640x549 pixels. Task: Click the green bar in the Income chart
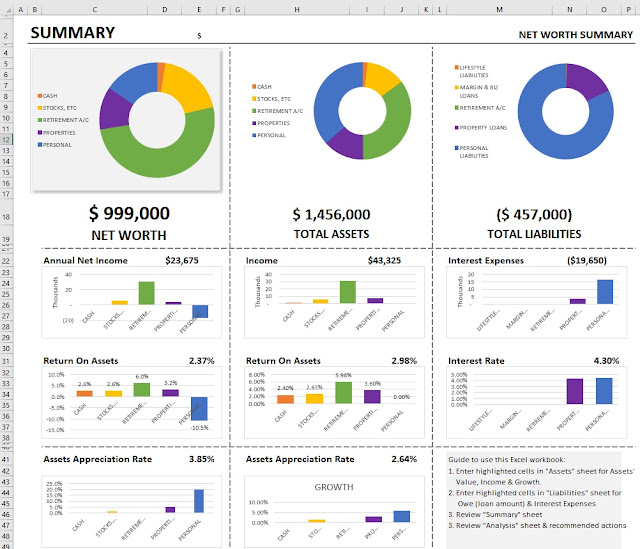[348, 292]
